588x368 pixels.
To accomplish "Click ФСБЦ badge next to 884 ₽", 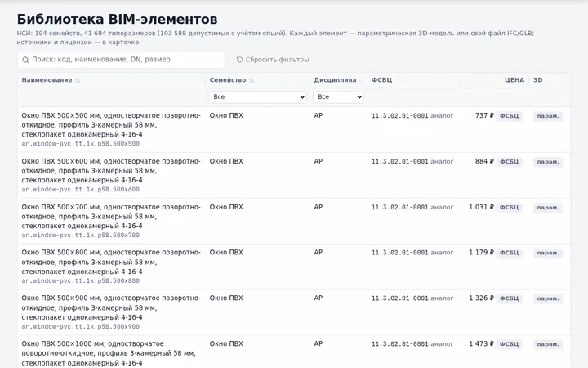I will (509, 162).
